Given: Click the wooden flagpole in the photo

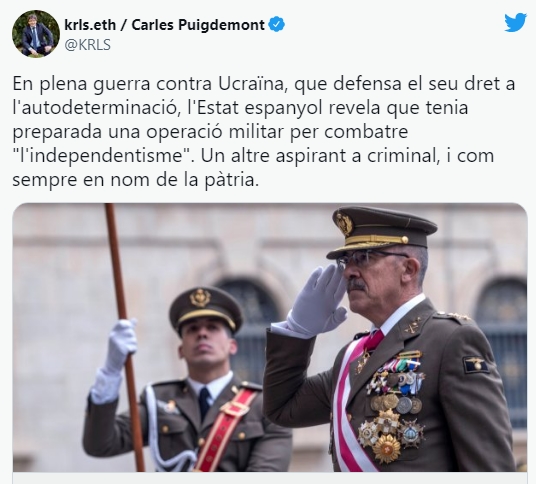Looking at the screenshot, I should coord(125,337).
